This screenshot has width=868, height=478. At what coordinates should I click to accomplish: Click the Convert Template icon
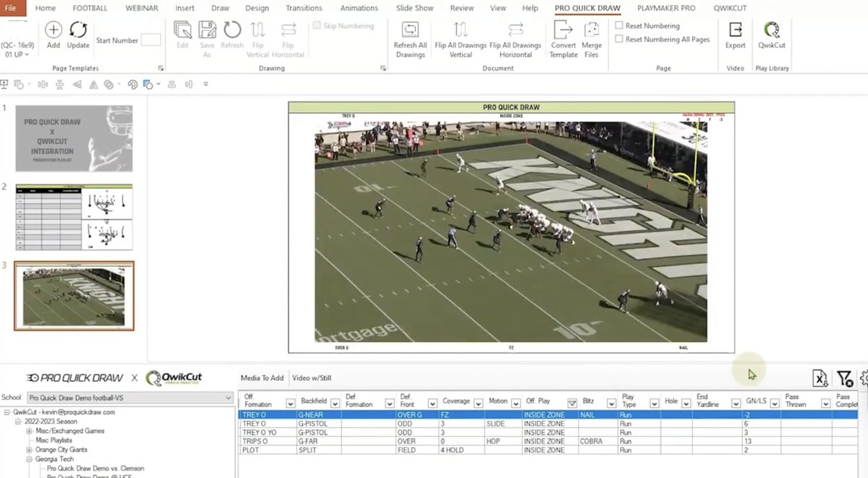click(x=563, y=30)
